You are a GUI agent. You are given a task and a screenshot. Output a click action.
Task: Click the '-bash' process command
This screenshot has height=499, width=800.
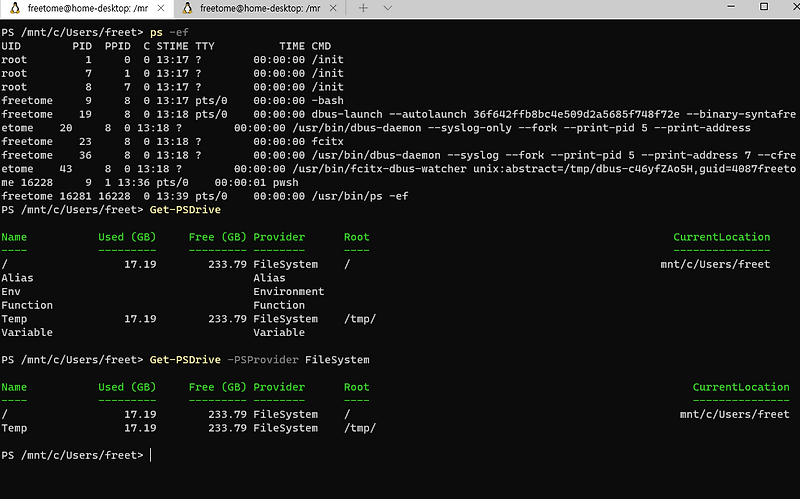click(328, 101)
